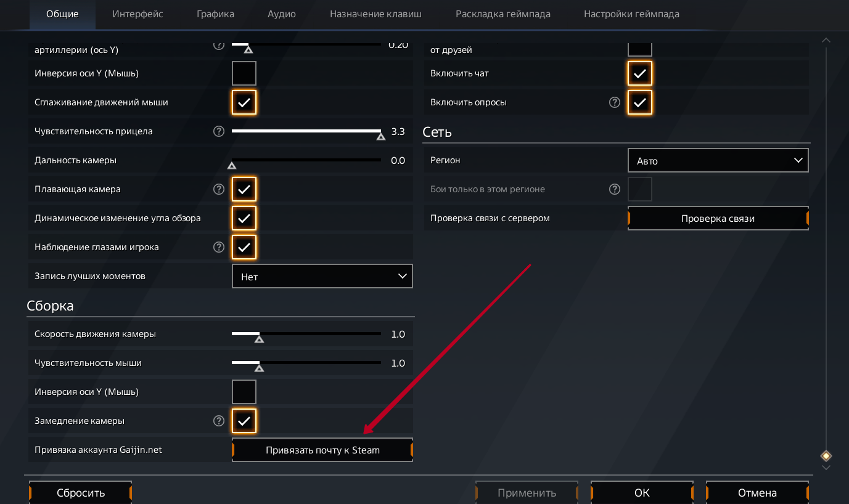Open help icon for Включить опросы
The height and width of the screenshot is (504, 849).
coord(614,102)
